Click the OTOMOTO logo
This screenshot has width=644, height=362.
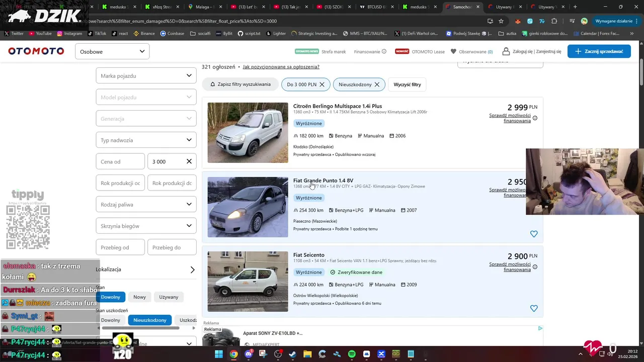[36, 51]
